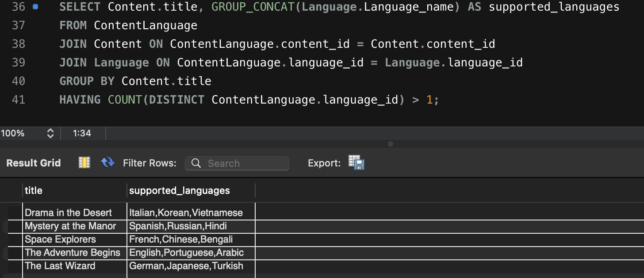Click the supported_languages column header
This screenshot has width=644, height=278.
point(180,190)
